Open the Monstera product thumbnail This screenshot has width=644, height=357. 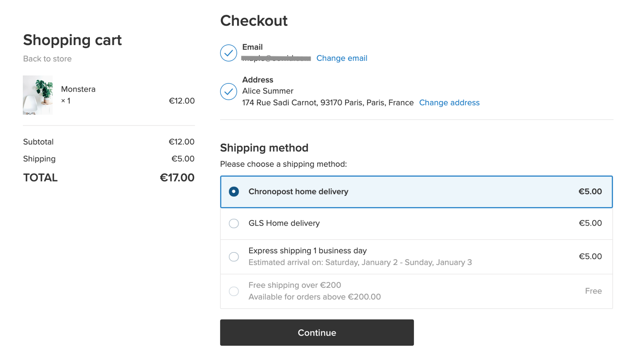[x=38, y=95]
